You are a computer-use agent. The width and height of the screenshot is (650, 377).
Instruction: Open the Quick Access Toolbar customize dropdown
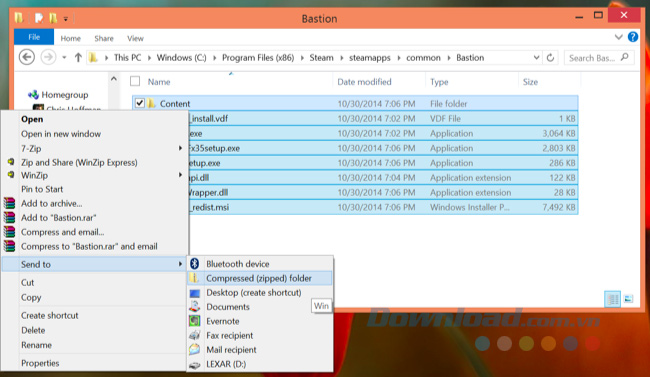pyautogui.click(x=66, y=19)
